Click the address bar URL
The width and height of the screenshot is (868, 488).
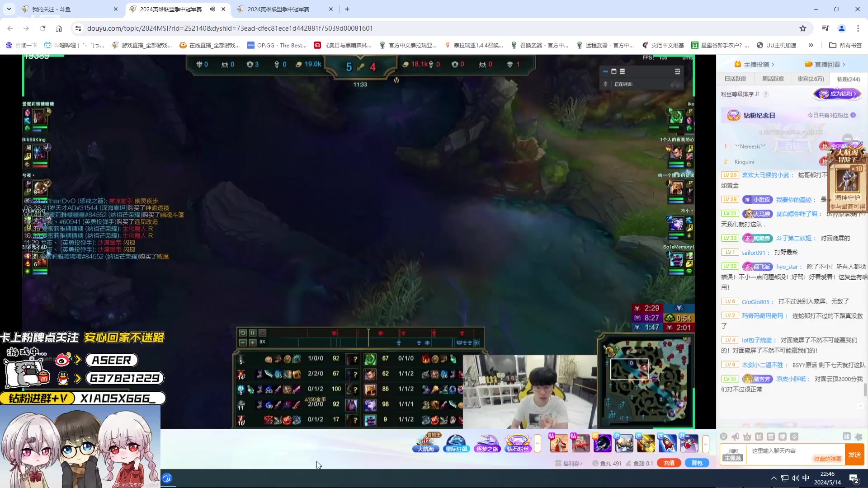point(230,28)
